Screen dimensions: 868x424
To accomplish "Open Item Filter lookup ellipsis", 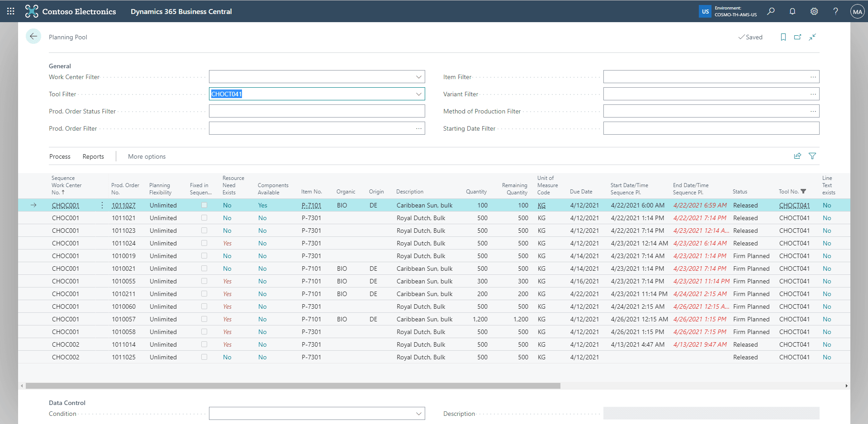I will 813,77.
